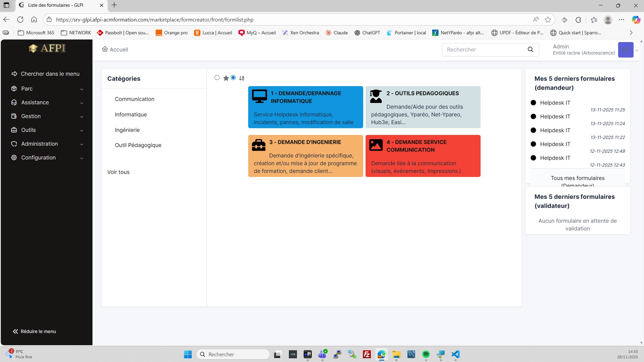Click the GLPI Rechercher search field
Image resolution: width=644 pixels, height=362 pixels.
click(484, 49)
